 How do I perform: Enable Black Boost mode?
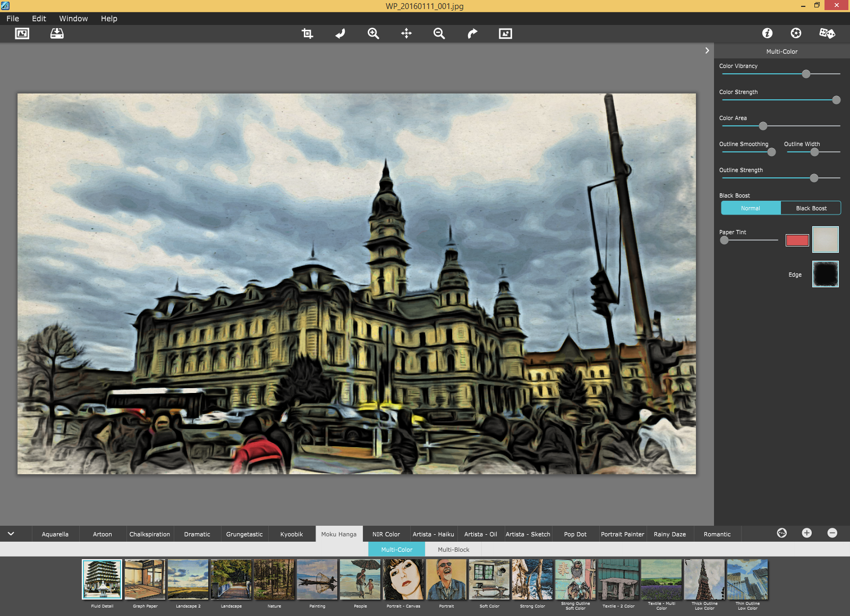click(x=811, y=208)
